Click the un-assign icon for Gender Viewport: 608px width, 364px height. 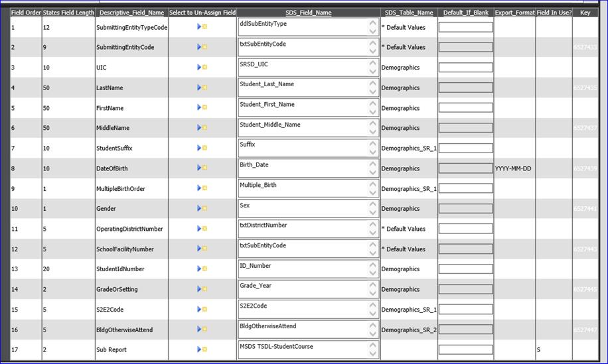[202, 209]
